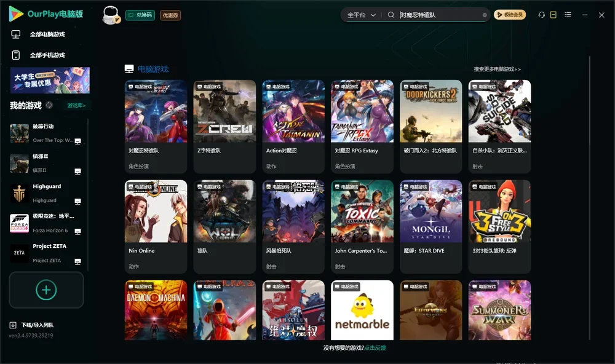Click the results vertical scrollbar

tap(589, 198)
